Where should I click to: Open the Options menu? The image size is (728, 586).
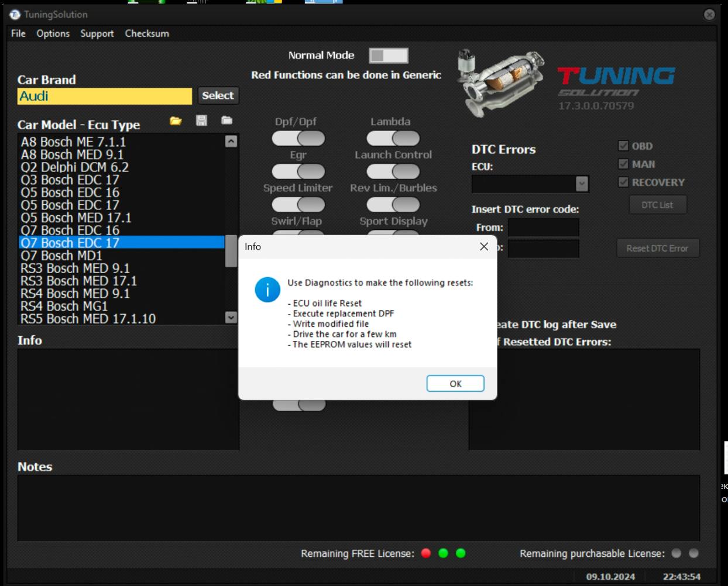coord(53,33)
